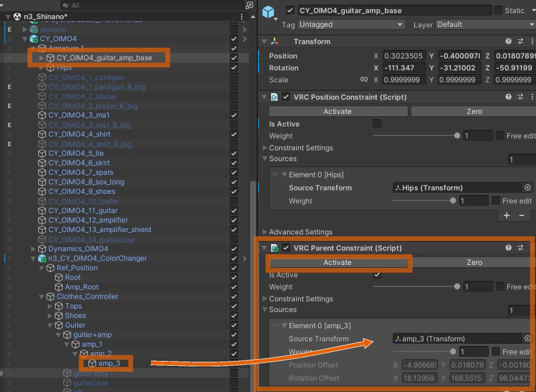Screen dimensions: 536x392
Task: Click the GameObject cube icon in Inspector
Action: 269,12
